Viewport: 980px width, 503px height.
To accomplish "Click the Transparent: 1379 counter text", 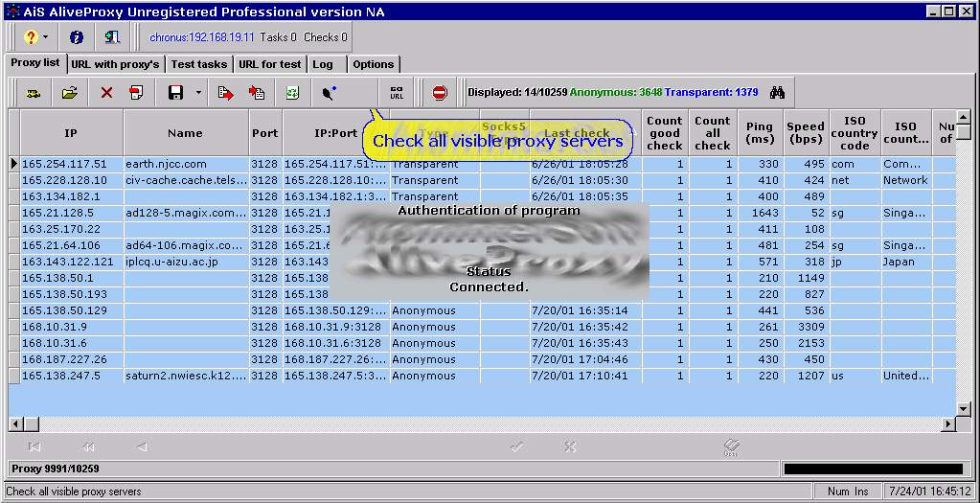I will pos(711,93).
